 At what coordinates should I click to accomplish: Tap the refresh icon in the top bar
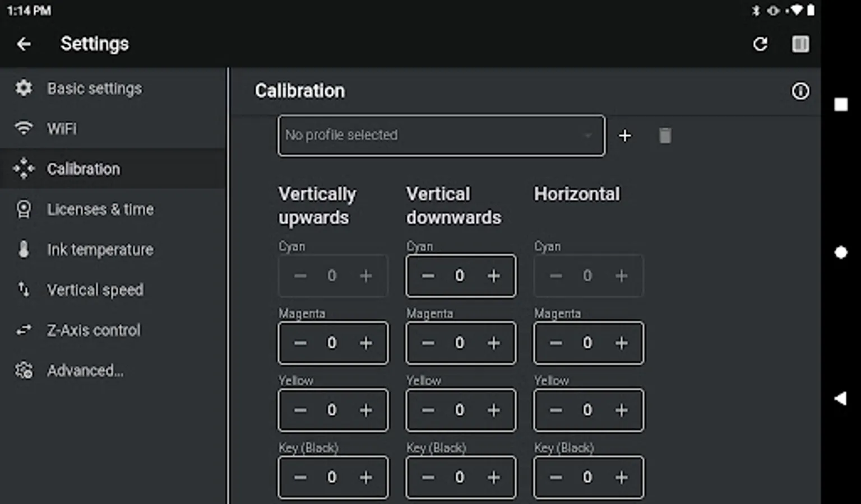(760, 44)
